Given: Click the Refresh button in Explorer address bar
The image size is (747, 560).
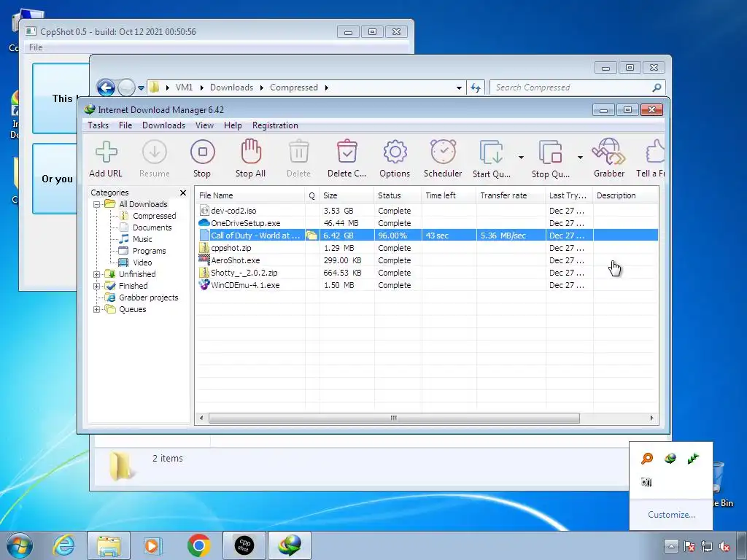Looking at the screenshot, I should 476,87.
